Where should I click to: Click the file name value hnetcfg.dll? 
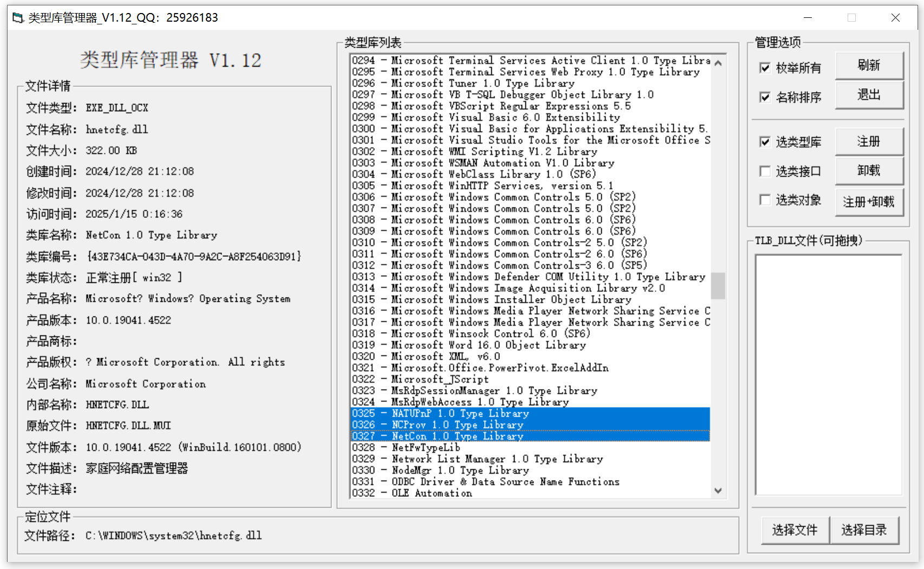pos(116,129)
